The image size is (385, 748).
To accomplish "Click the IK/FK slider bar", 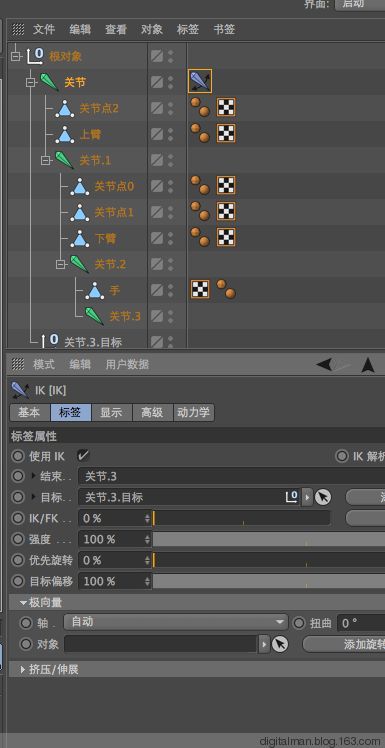I will coord(241,518).
